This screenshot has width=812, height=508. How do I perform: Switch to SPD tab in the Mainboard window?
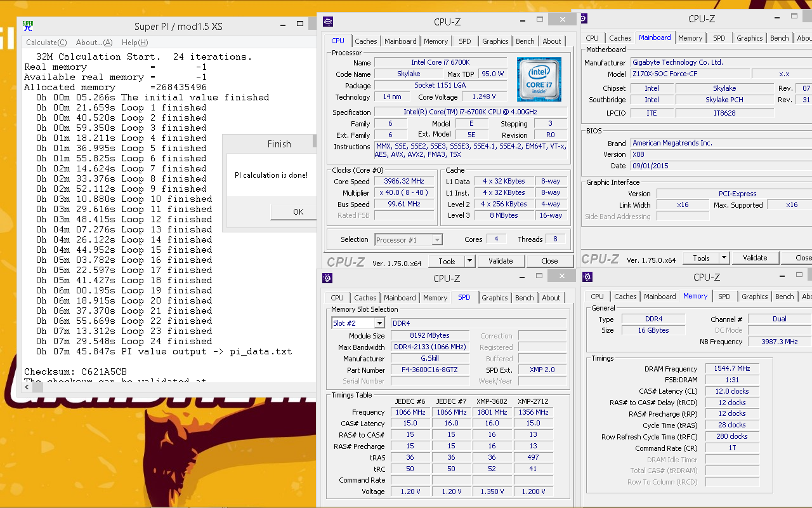coord(719,38)
